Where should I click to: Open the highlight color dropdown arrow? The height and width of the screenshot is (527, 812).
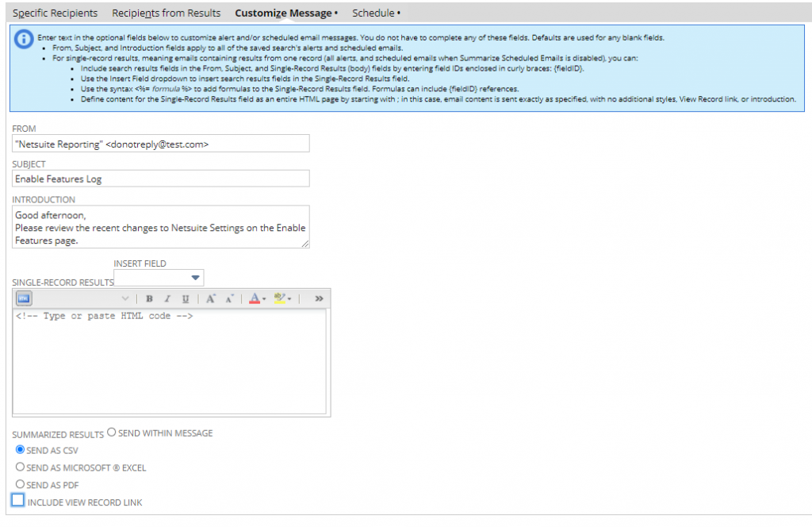click(289, 299)
